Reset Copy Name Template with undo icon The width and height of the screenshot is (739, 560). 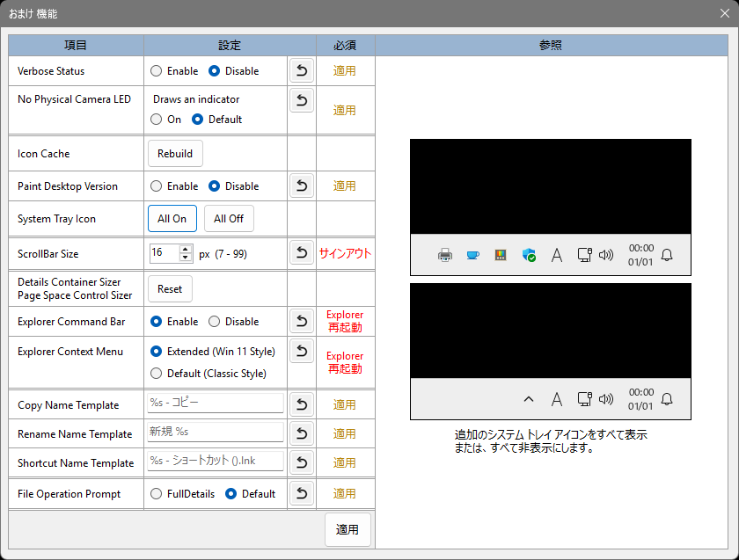tap(302, 404)
